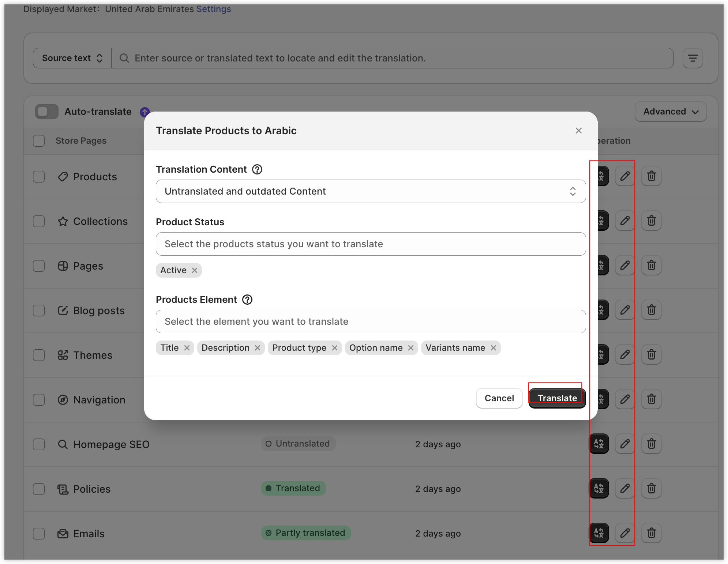The height and width of the screenshot is (564, 728).
Task: Remove the Active status tag
Action: (195, 270)
